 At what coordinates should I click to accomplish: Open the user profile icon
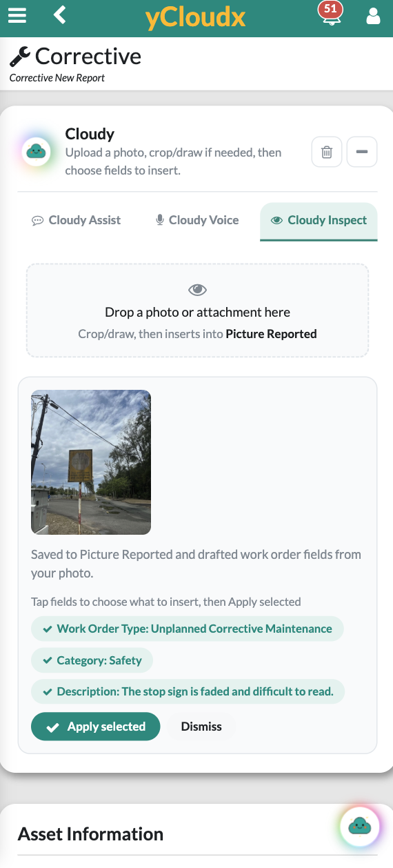click(x=373, y=15)
